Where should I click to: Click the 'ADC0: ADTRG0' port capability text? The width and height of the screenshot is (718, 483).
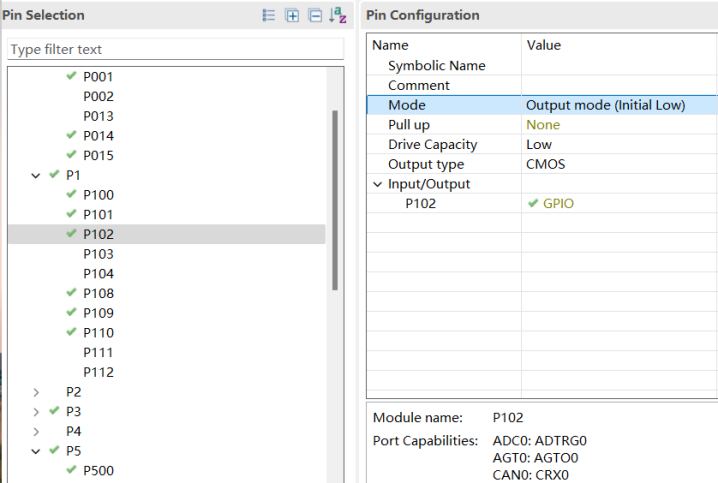539,441
